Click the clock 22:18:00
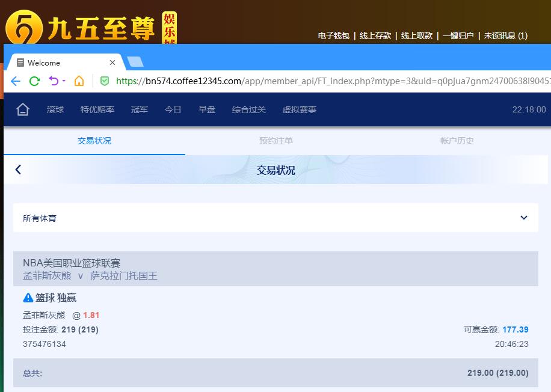Image resolution: width=551 pixels, height=392 pixels. pyautogui.click(x=529, y=109)
